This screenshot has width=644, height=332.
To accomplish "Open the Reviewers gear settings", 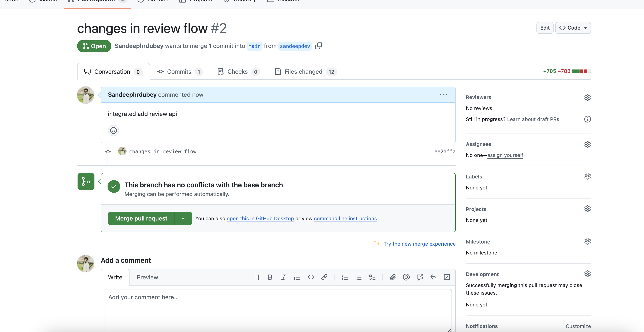I will 587,97.
